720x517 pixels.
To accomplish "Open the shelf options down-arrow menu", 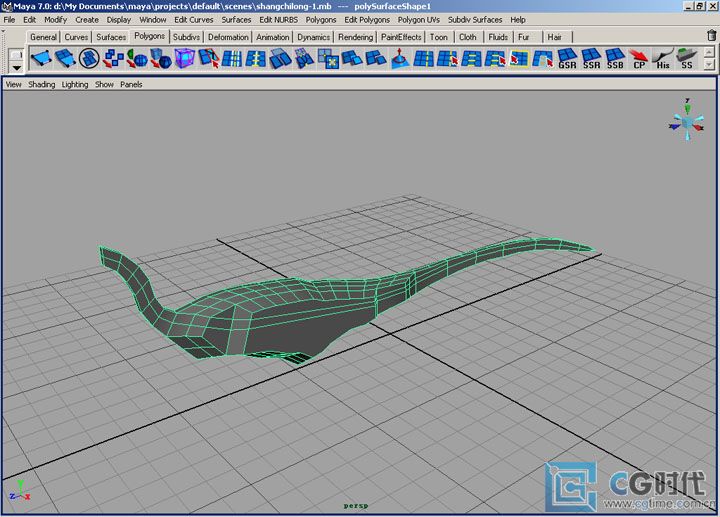I will tap(17, 68).
